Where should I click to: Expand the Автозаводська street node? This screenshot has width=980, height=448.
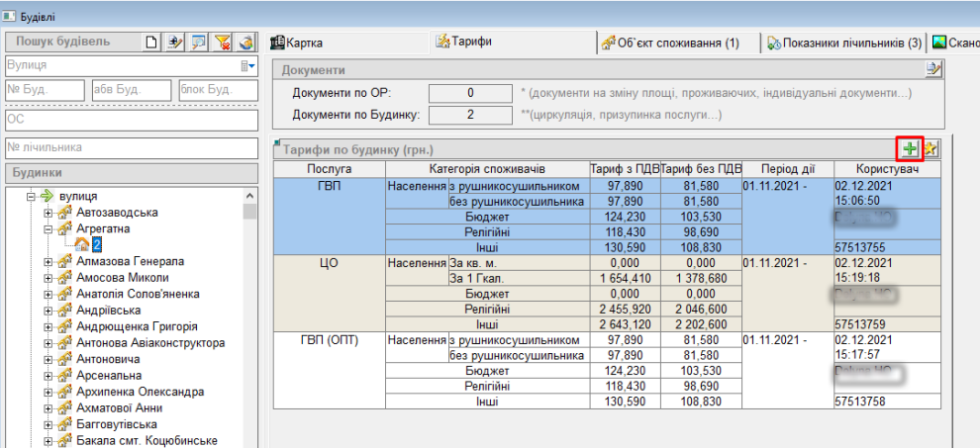point(49,213)
